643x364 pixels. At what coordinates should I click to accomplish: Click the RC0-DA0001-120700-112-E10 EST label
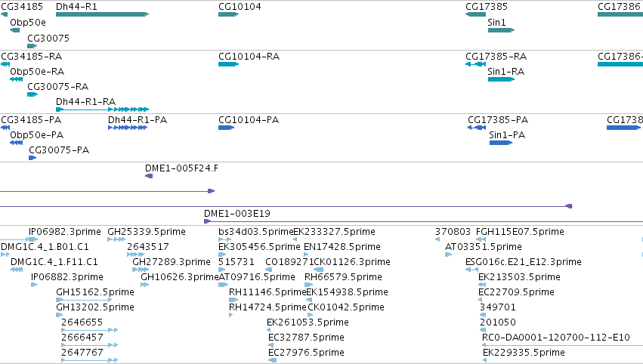pos(555,337)
